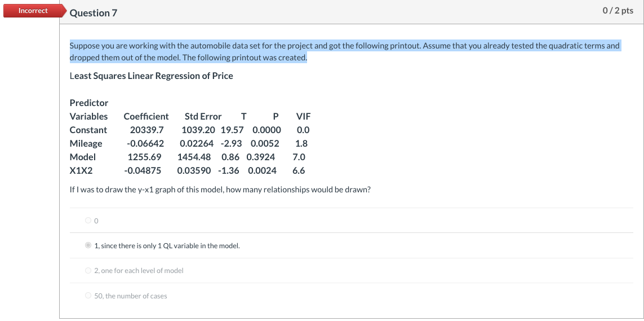Click the highlighted question intro paragraph
This screenshot has height=321, width=644.
pyautogui.click(x=345, y=52)
